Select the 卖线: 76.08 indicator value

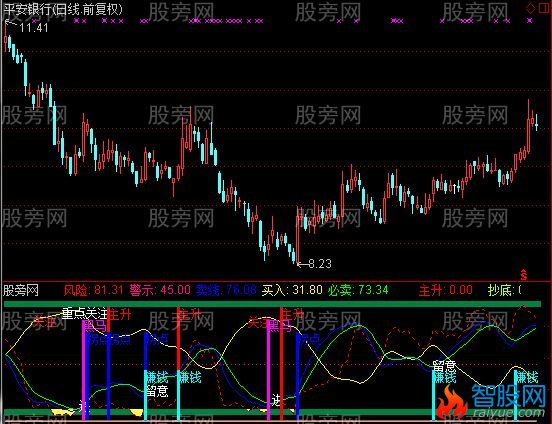point(226,290)
